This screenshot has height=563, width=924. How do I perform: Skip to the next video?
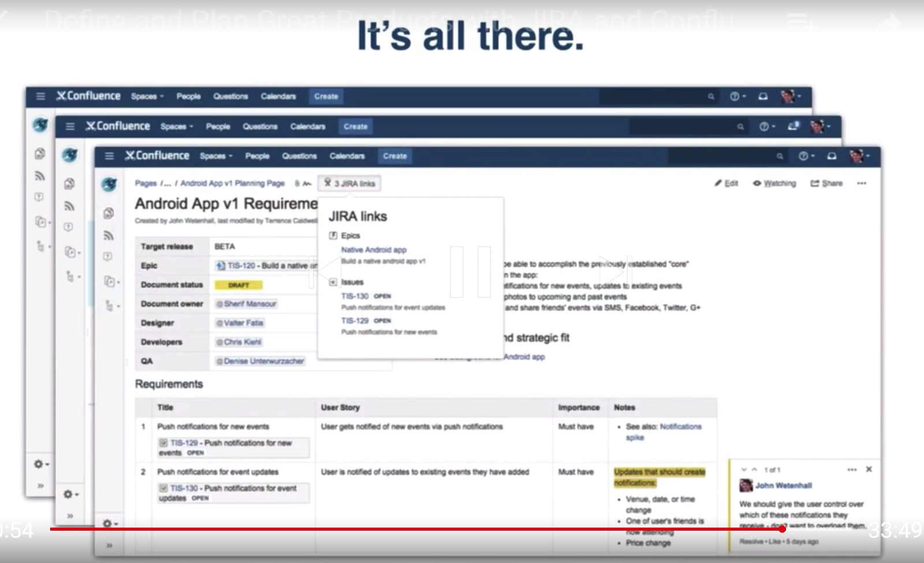616,271
